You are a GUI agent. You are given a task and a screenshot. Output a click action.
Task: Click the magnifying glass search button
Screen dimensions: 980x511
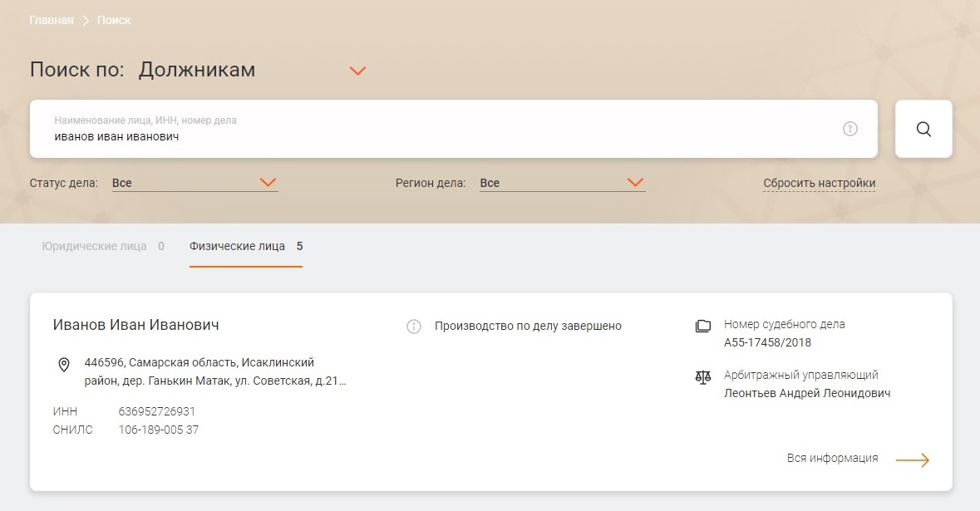(x=923, y=129)
